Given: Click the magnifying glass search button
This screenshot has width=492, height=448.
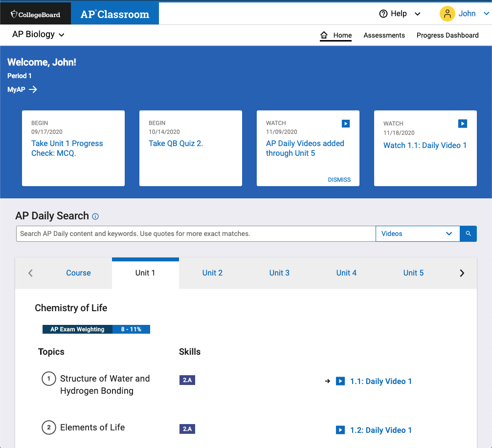Looking at the screenshot, I should point(468,234).
